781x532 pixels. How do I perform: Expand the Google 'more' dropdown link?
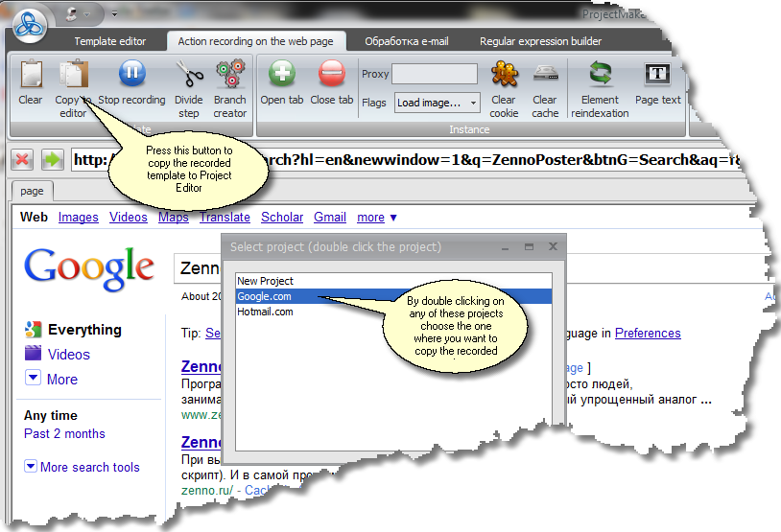tap(377, 218)
